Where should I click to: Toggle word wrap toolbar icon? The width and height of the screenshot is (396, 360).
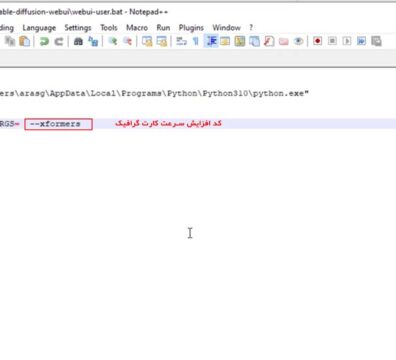coord(181,41)
